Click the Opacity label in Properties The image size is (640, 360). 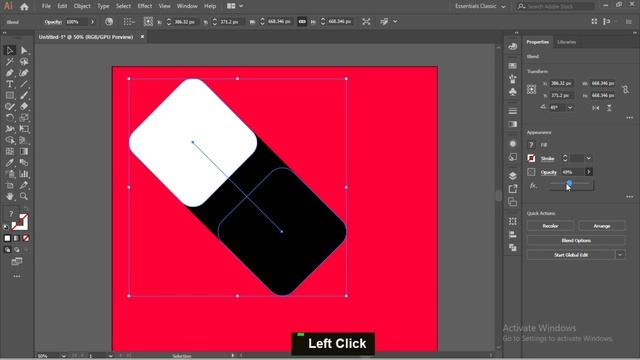tap(549, 172)
